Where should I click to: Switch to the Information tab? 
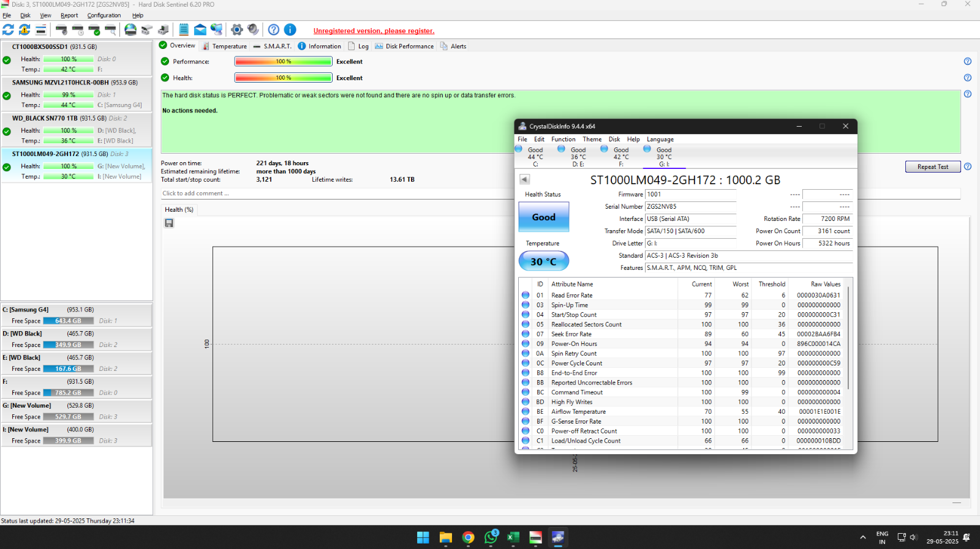320,46
